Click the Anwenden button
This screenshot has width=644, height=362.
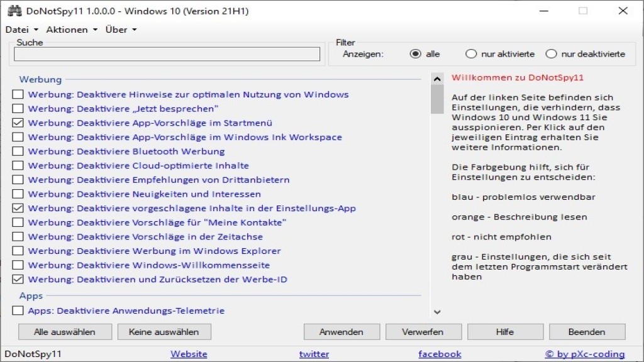[x=341, y=332]
